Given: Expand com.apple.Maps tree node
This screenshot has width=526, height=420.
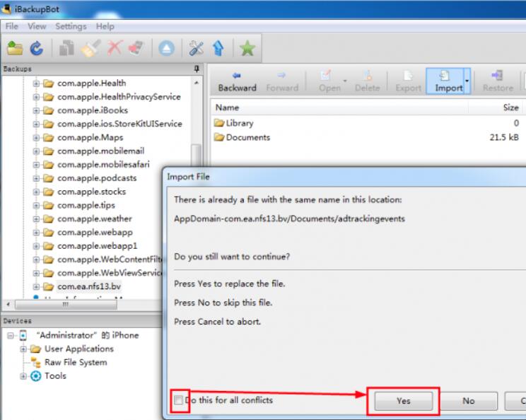Looking at the screenshot, I should pos(36,138).
